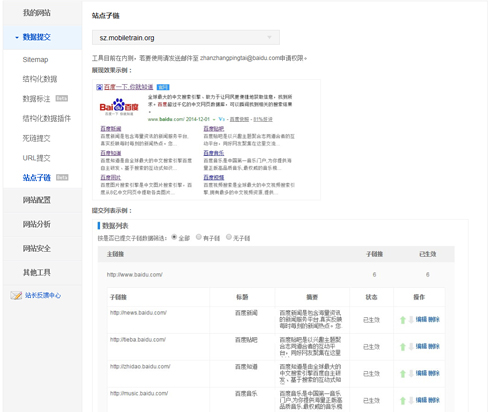Open 数据标注 in the sidebar
The image size is (490, 412).
36,99
